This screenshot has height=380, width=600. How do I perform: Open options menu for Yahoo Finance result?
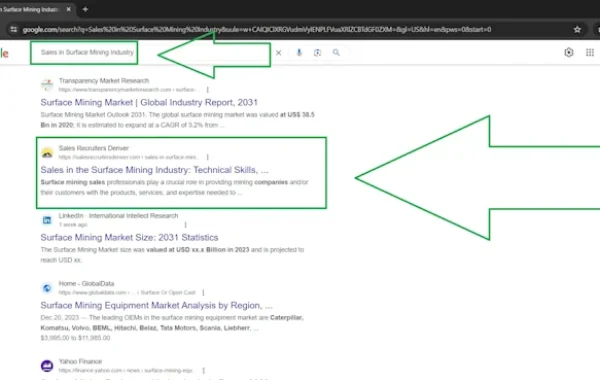pos(204,370)
